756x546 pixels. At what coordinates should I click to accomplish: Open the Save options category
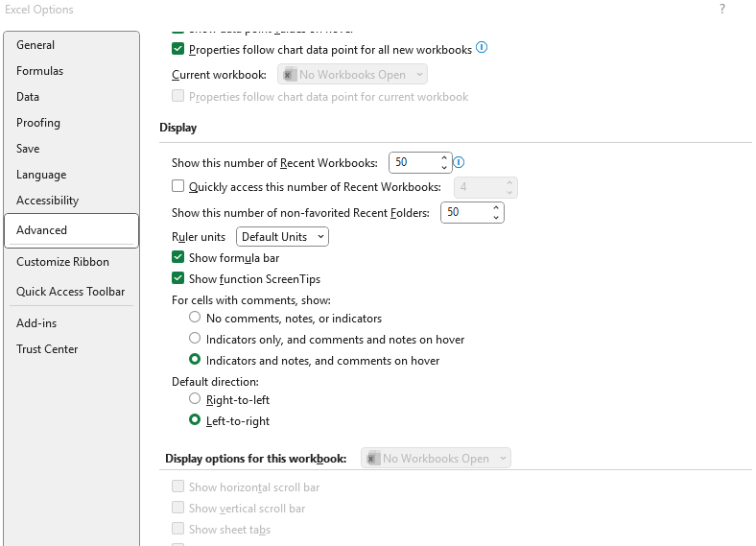point(71,149)
